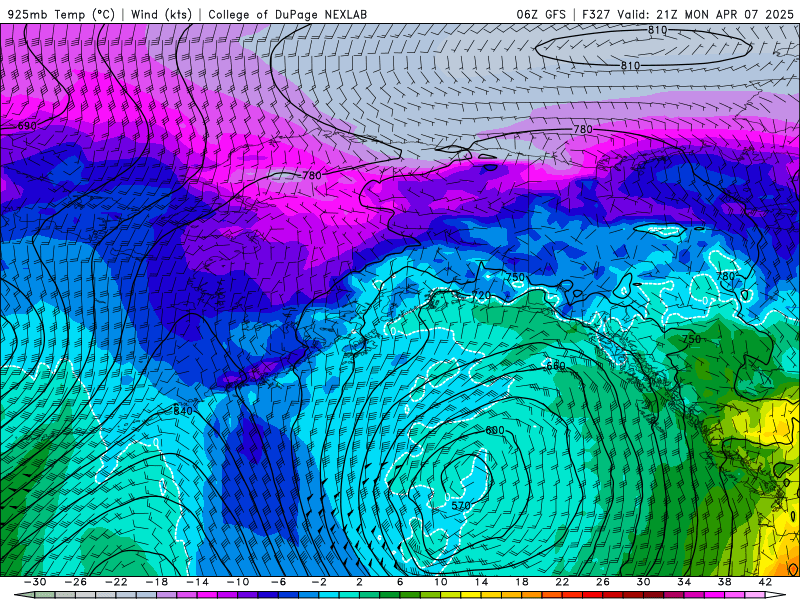Image resolution: width=800 pixels, height=600 pixels.
Task: Click the 38 colorbar tick label
Action: click(724, 582)
